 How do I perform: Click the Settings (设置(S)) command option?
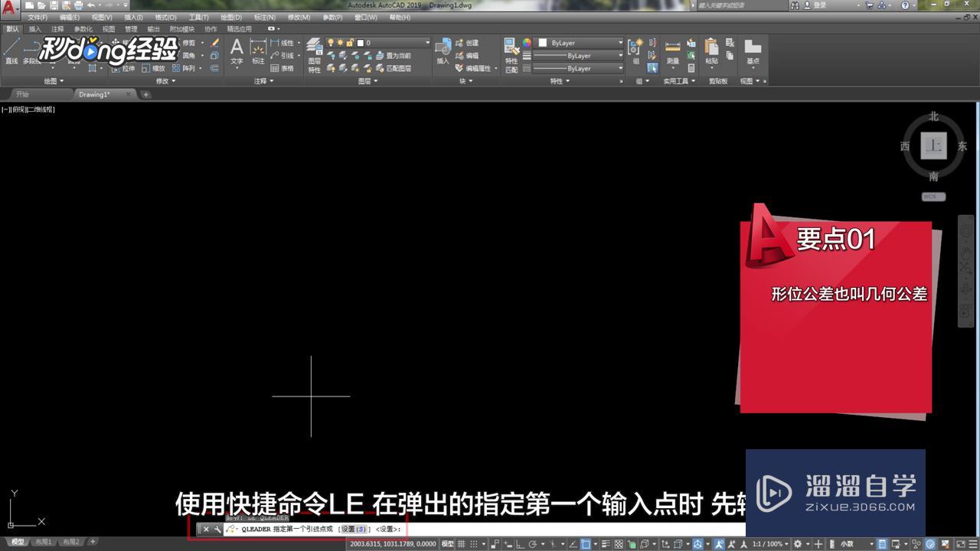[x=354, y=529]
